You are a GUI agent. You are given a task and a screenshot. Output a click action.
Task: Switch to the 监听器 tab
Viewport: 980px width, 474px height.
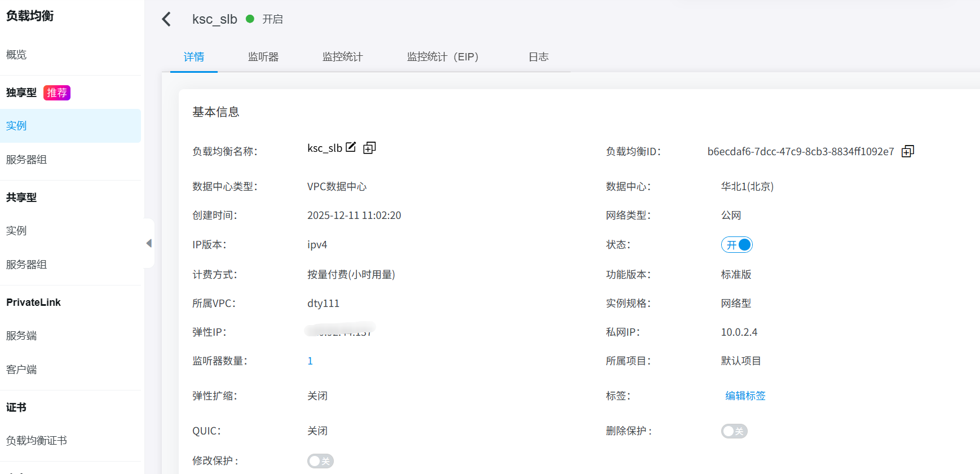(x=263, y=57)
